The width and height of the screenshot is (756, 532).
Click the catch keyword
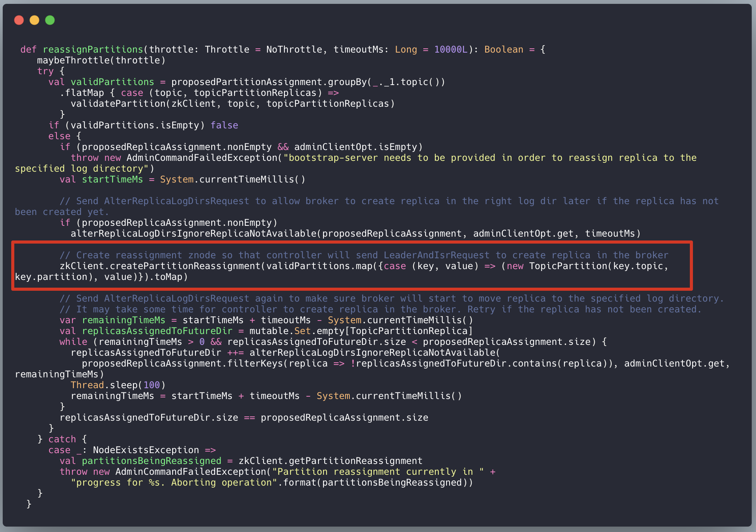pos(62,439)
